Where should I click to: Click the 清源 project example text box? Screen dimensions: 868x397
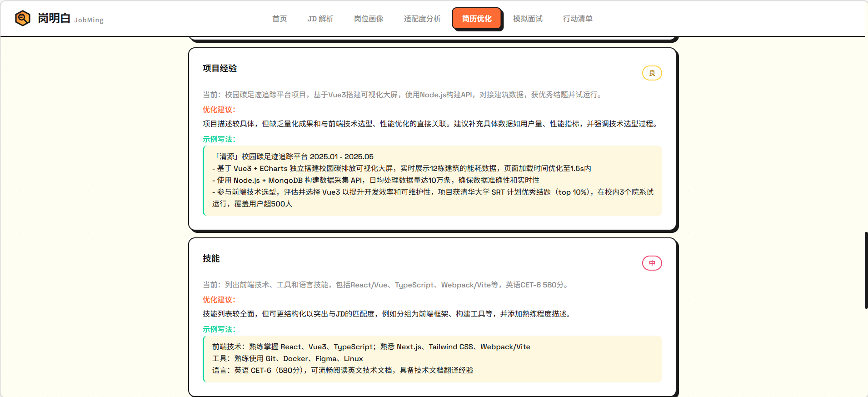(x=432, y=181)
